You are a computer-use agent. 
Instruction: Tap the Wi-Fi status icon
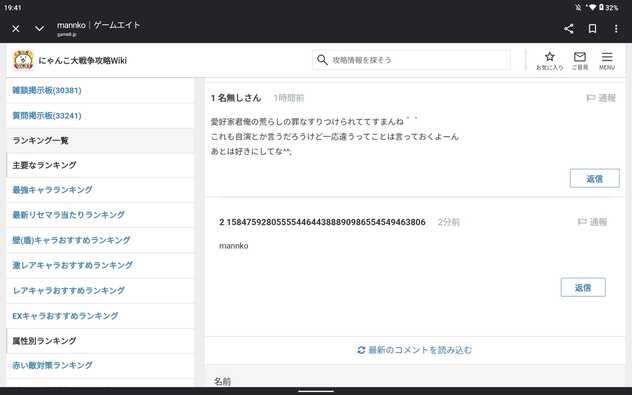(x=592, y=8)
